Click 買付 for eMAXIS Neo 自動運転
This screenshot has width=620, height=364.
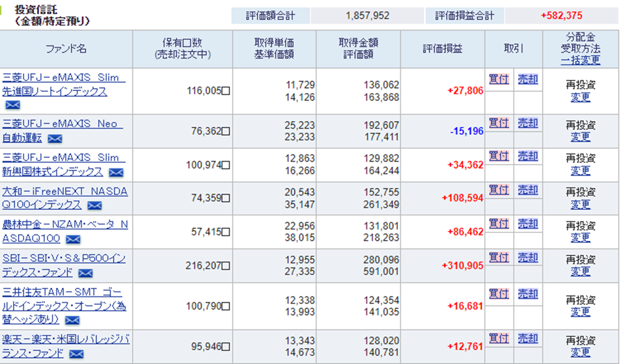point(498,123)
